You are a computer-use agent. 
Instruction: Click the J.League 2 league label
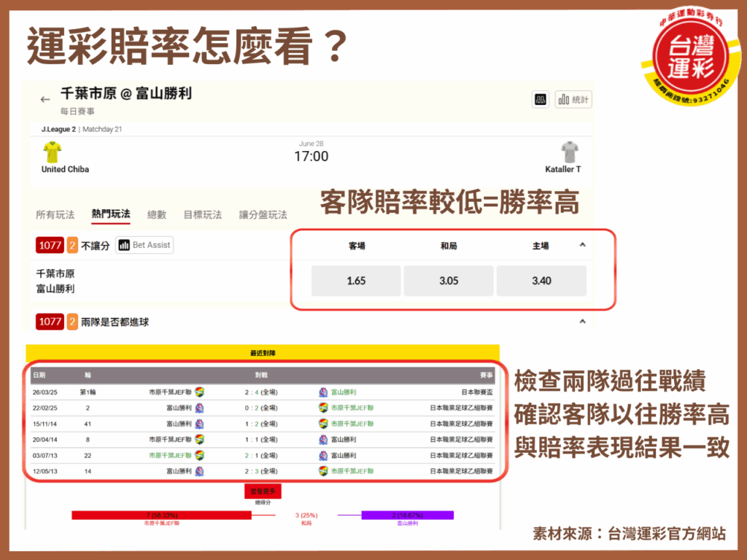(x=58, y=129)
